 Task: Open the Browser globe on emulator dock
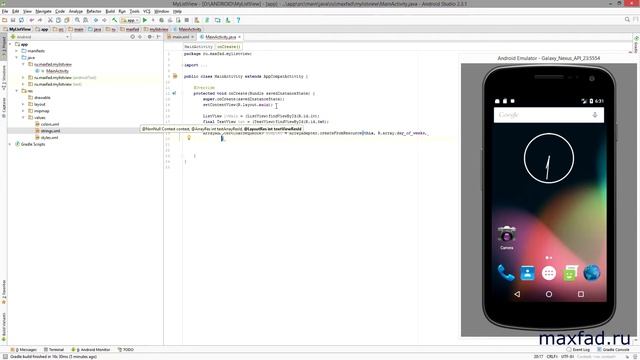[x=592, y=273]
